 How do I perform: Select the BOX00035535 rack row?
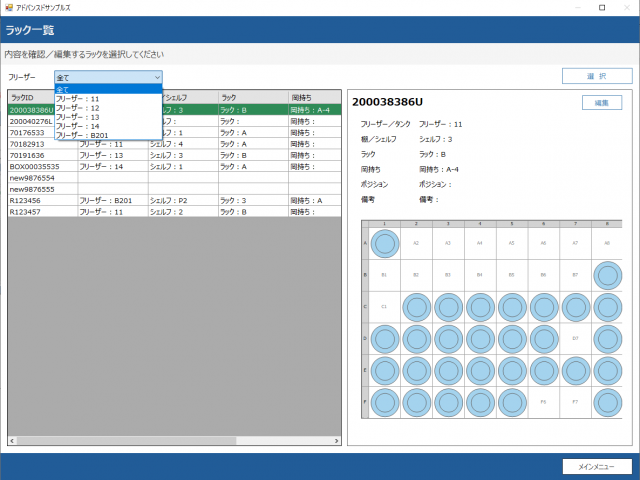pos(35,167)
